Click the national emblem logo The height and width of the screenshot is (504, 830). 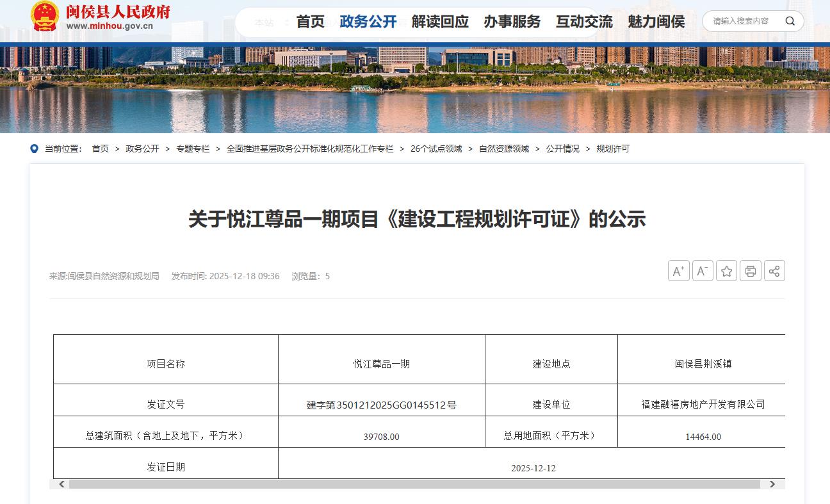45,17
